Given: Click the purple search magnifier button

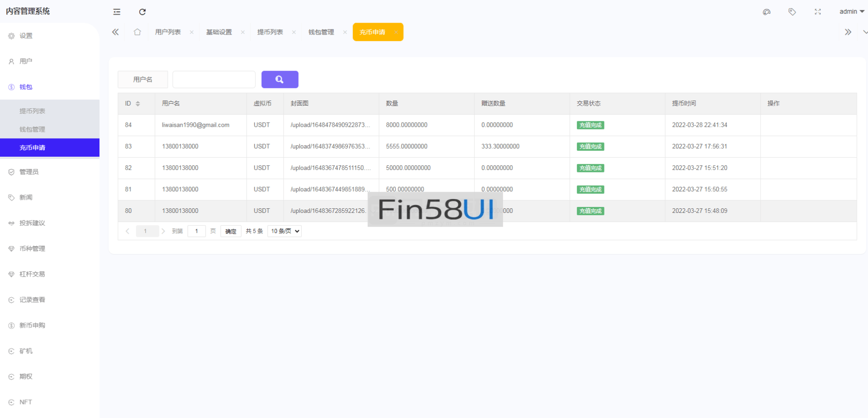Looking at the screenshot, I should tap(280, 79).
